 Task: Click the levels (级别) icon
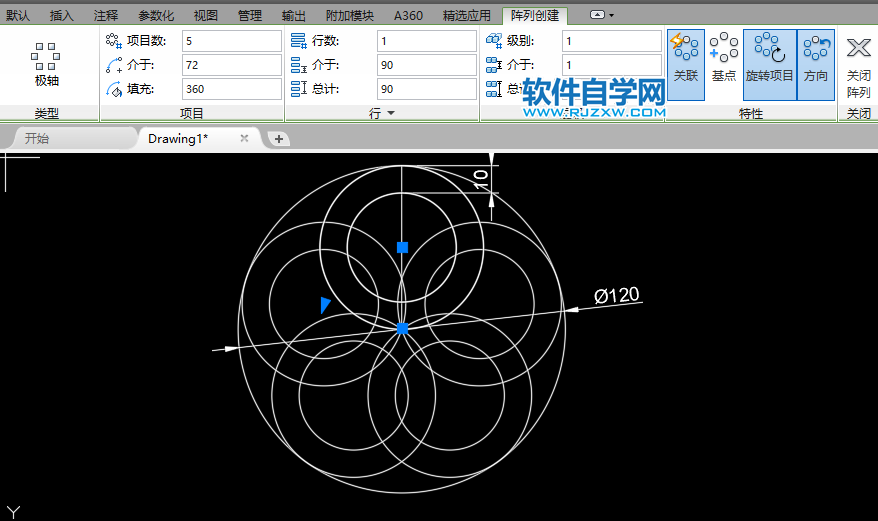point(494,41)
